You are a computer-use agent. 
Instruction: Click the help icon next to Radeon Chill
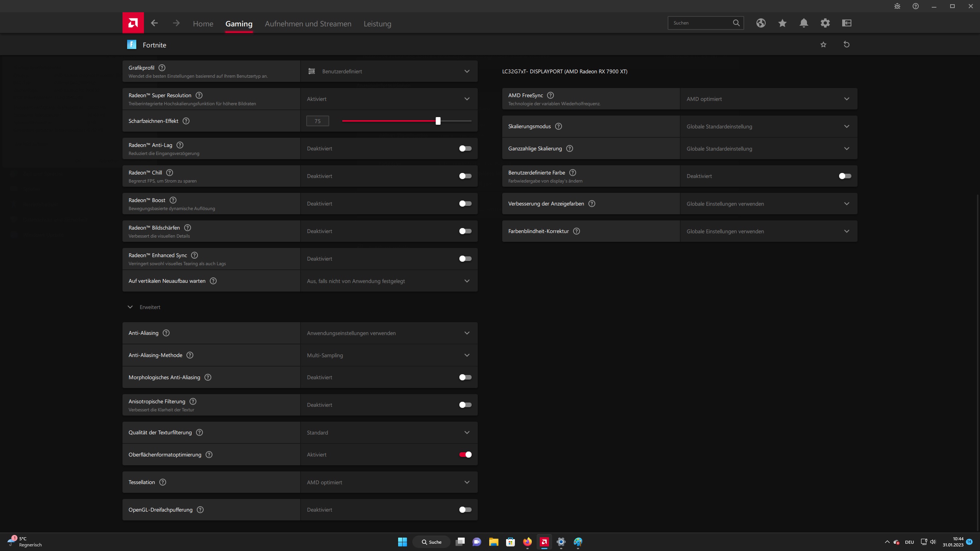(x=170, y=173)
